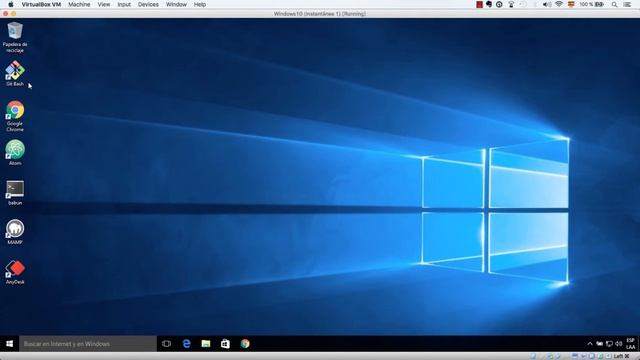
Task: Select the Google Chrome desktop shortcut
Action: (15, 116)
